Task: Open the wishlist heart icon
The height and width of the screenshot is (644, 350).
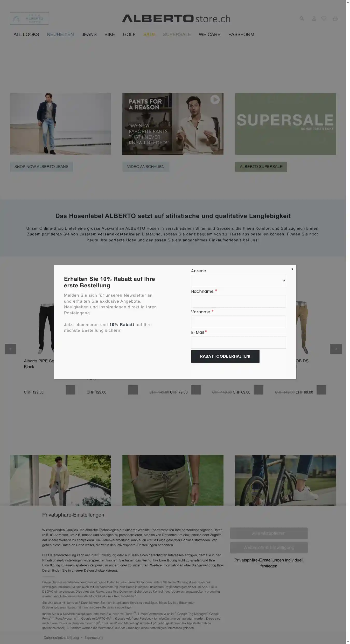Action: [324, 18]
